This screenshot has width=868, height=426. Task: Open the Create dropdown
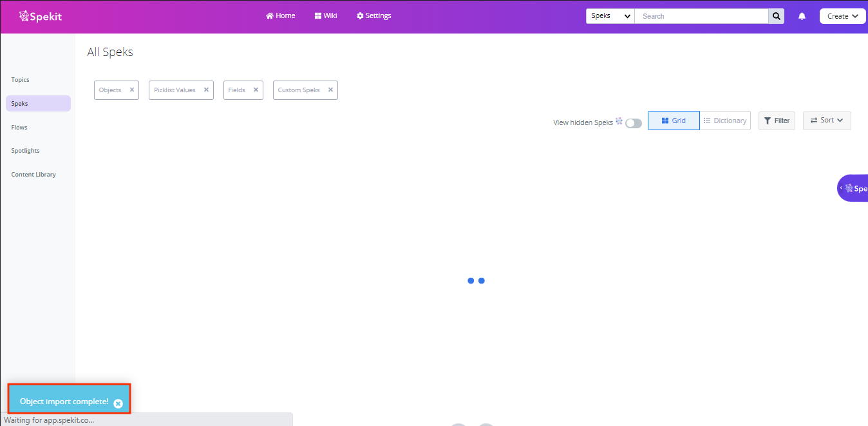[842, 16]
